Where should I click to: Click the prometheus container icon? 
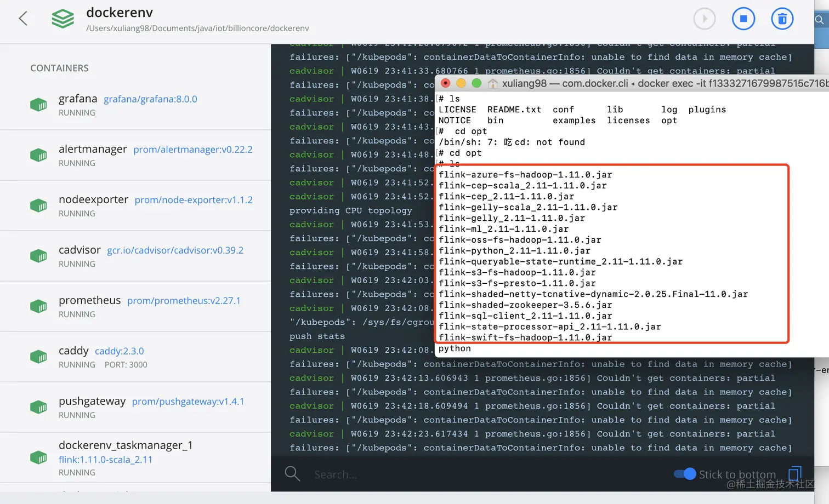pyautogui.click(x=38, y=306)
